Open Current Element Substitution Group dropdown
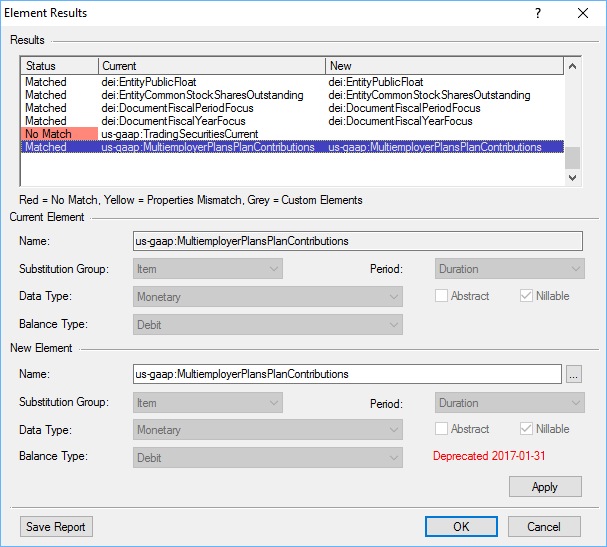The width and height of the screenshot is (607, 547). [208, 268]
